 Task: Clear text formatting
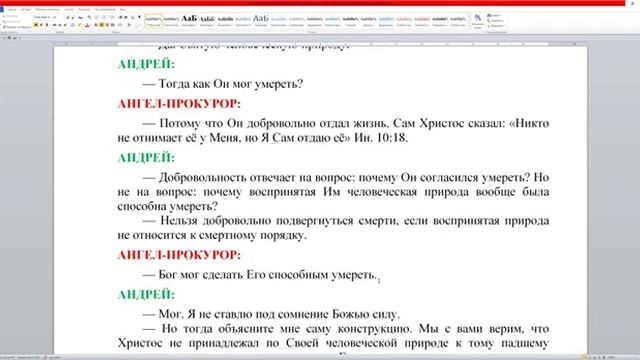(89, 17)
